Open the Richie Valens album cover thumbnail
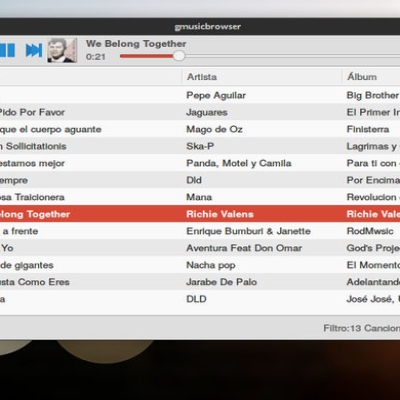Screen dimensions: 400x400 tap(62, 50)
